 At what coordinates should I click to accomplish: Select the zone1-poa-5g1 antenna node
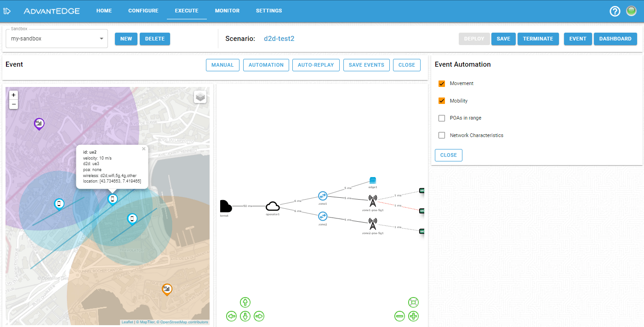[373, 201]
